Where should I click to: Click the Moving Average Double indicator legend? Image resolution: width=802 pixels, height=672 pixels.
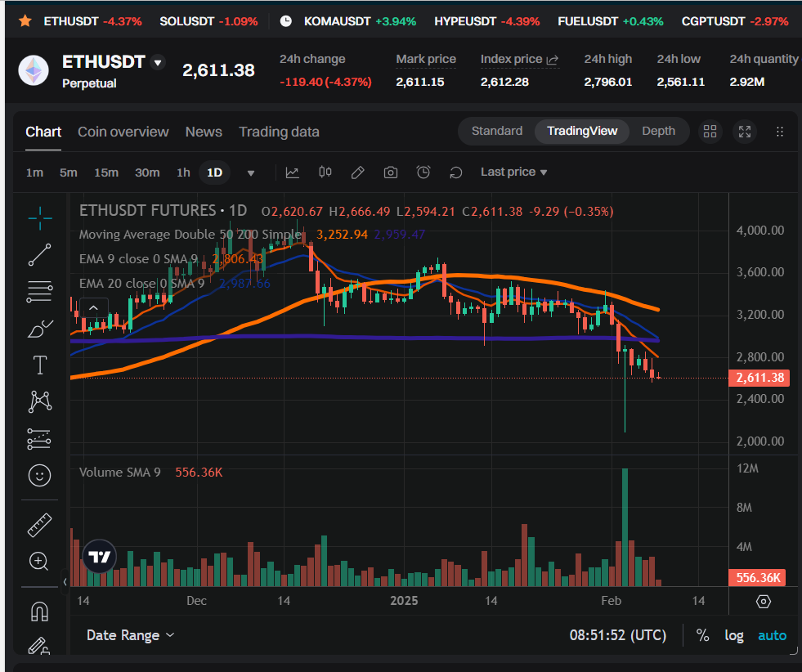point(190,235)
